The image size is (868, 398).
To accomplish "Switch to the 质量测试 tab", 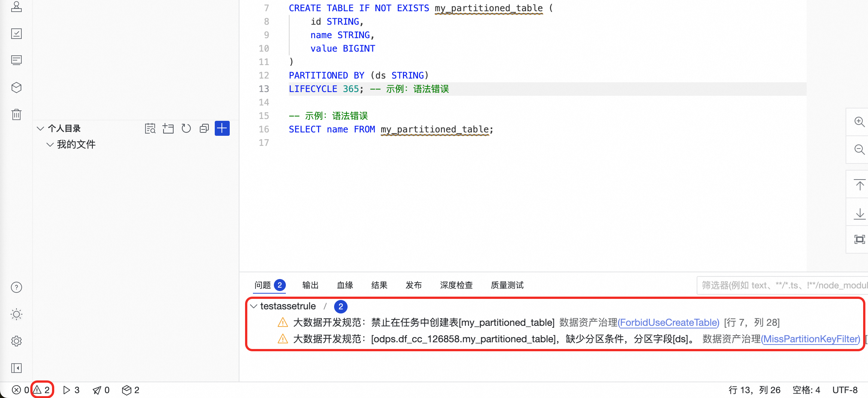I will coord(507,285).
